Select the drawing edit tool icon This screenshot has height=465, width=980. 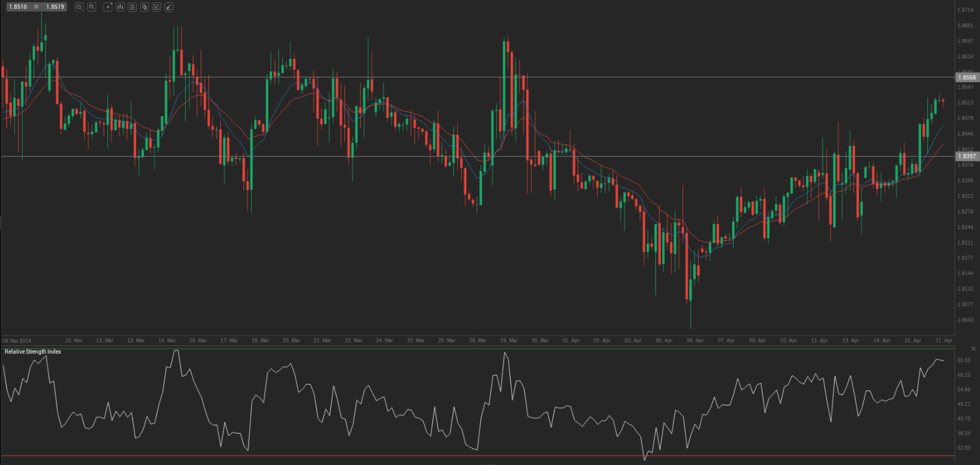[x=156, y=7]
